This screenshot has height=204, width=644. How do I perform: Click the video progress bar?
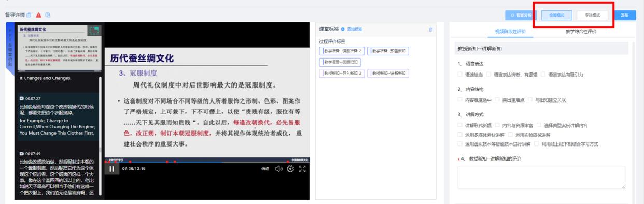point(207,162)
